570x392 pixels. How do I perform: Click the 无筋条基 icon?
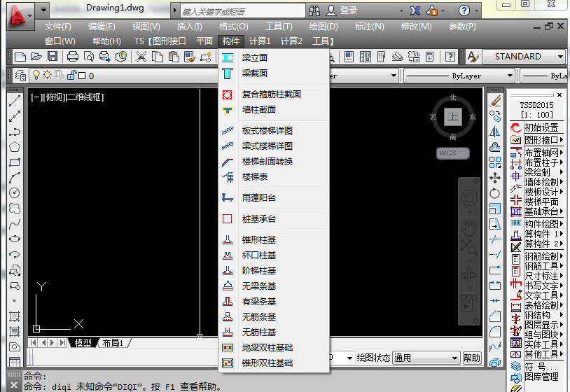point(228,317)
